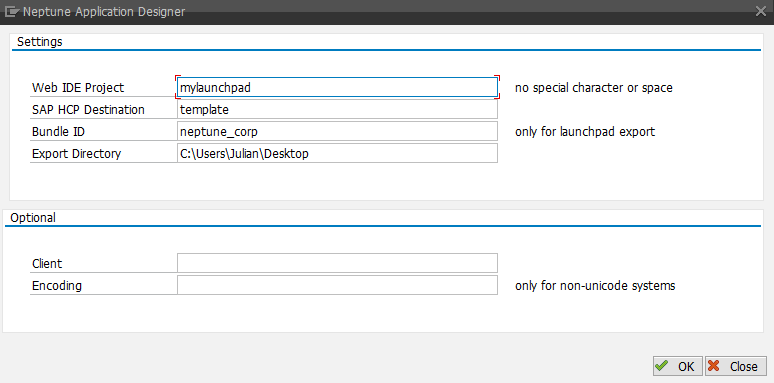Viewport: 774px width, 383px height.
Task: Click the empty Encoding field
Action: pyautogui.click(x=337, y=285)
